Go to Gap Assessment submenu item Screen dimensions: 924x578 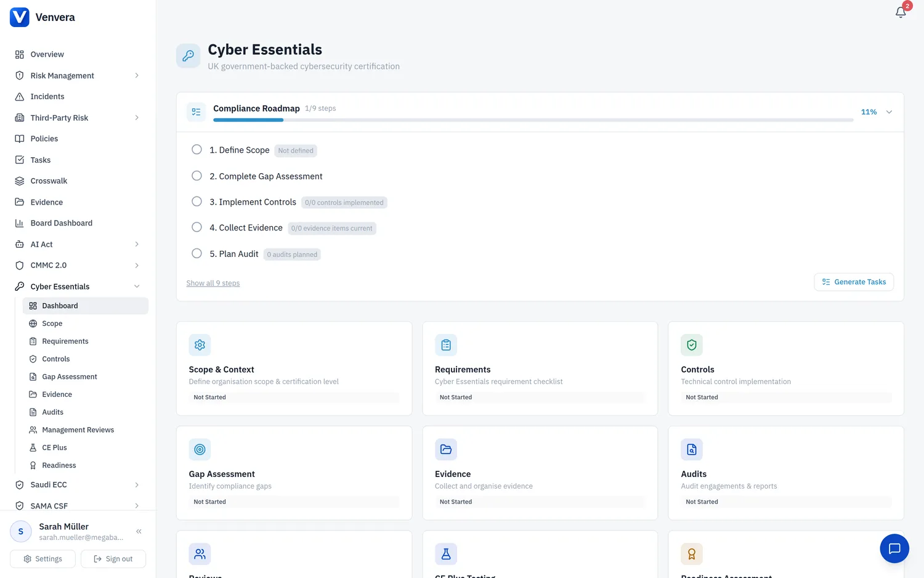click(x=86, y=377)
